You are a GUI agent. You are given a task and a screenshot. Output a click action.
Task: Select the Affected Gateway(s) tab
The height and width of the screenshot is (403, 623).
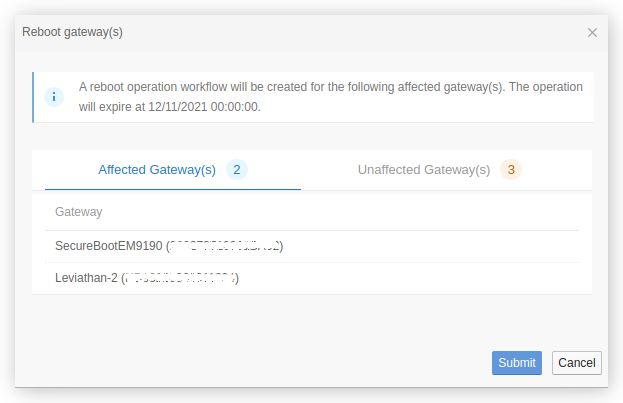tap(157, 170)
